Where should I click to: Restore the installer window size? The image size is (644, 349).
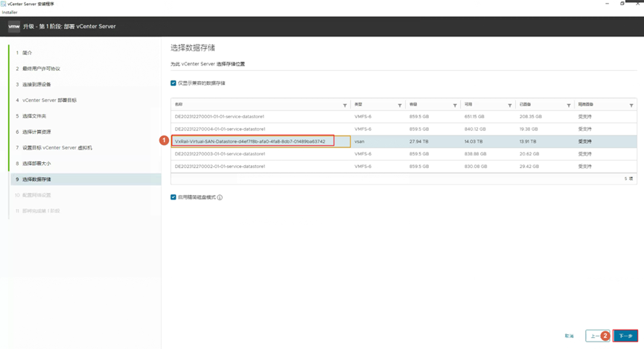622,3
